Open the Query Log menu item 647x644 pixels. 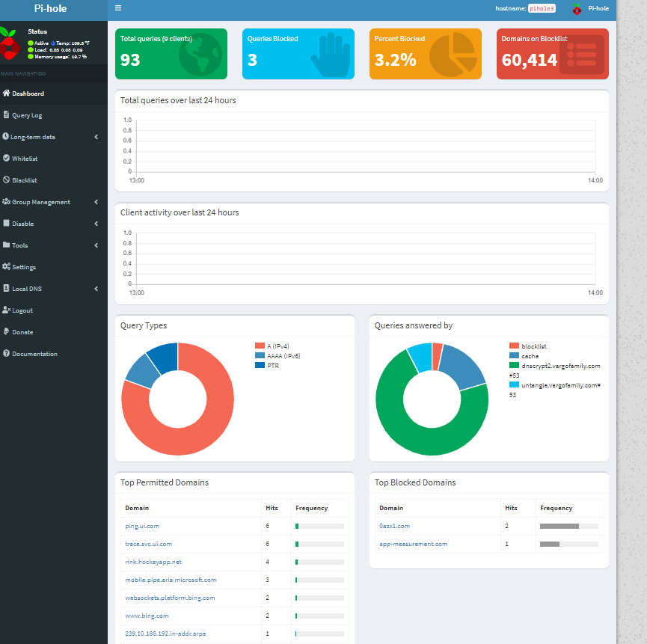pos(54,115)
